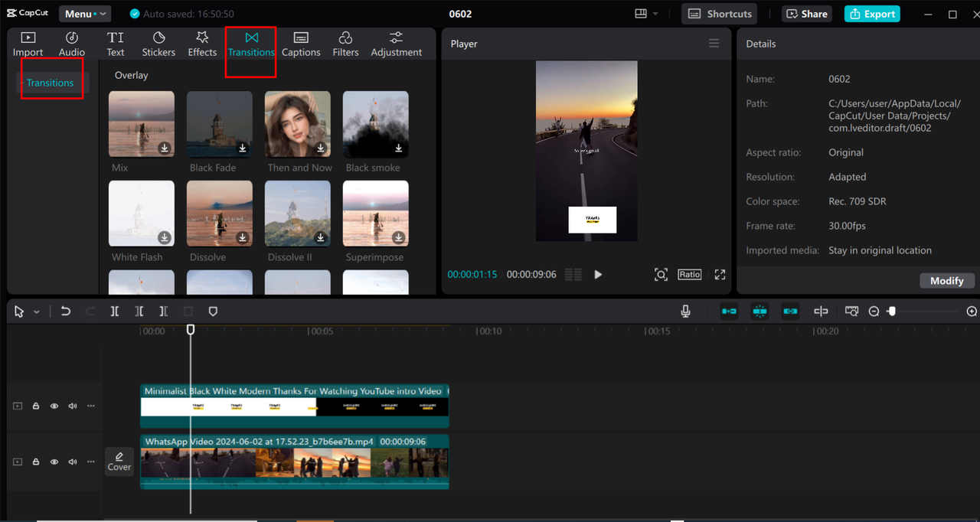Select the Dissolve transition thumbnail
This screenshot has height=522, width=980.
pyautogui.click(x=220, y=214)
